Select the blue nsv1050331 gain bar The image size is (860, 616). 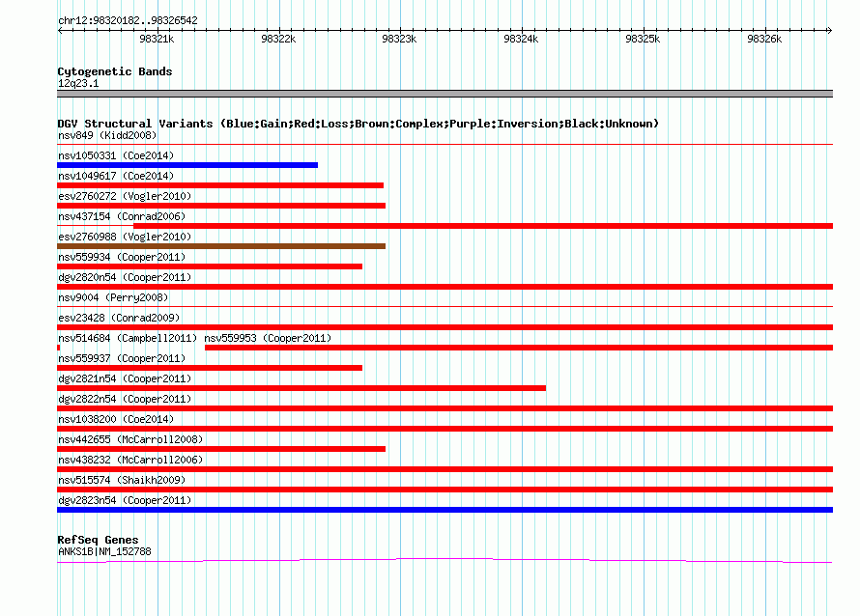187,165
